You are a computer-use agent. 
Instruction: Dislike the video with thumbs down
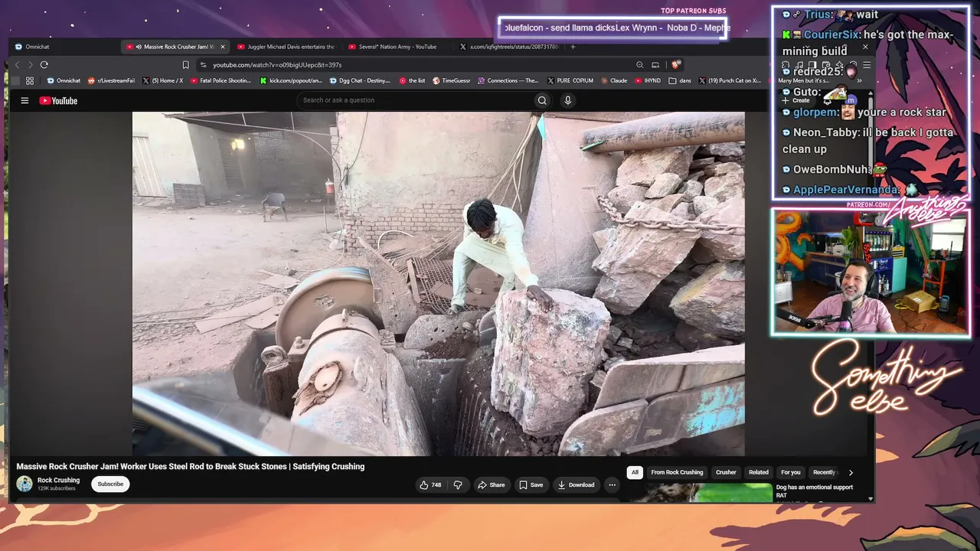click(458, 485)
